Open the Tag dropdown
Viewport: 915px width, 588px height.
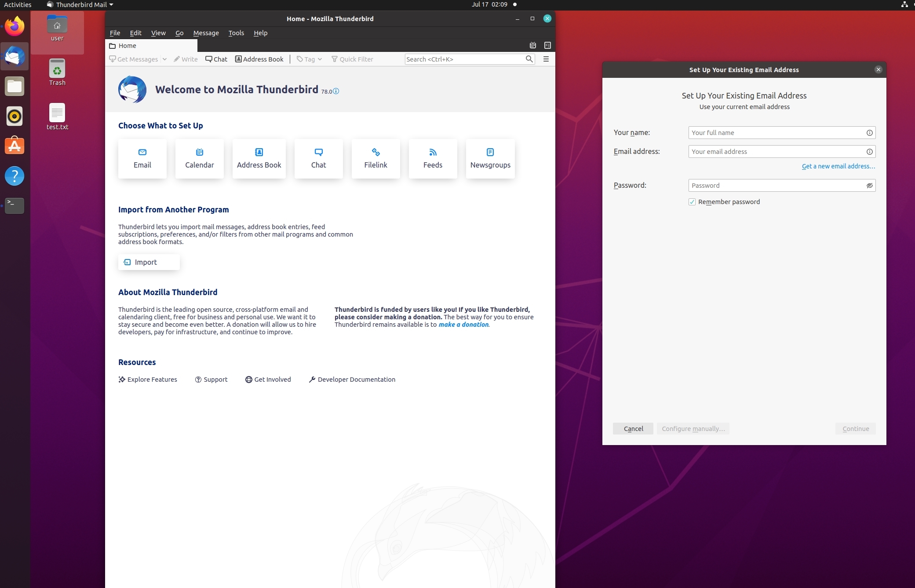(x=320, y=59)
